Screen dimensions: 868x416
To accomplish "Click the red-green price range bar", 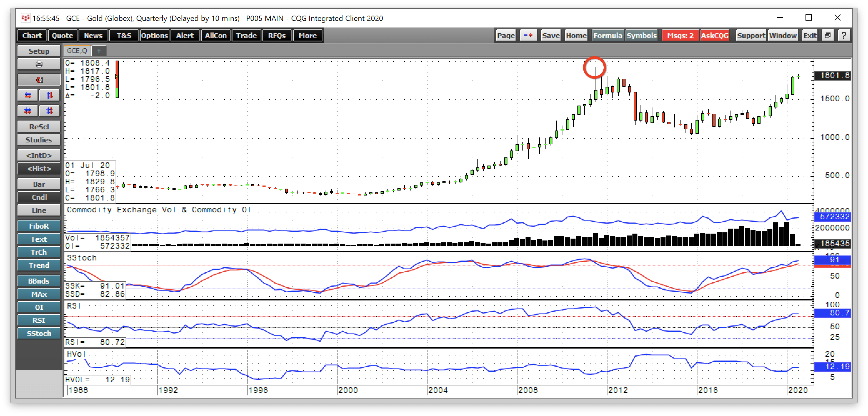I will point(117,79).
